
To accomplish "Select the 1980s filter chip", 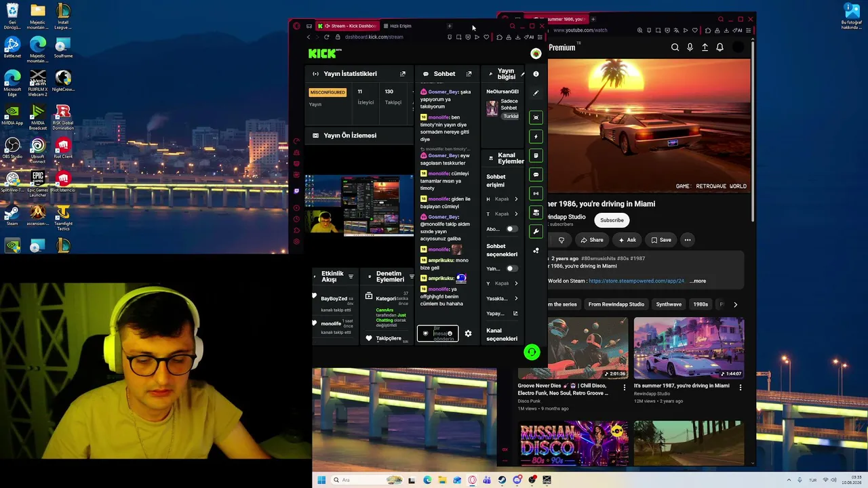I will (701, 304).
